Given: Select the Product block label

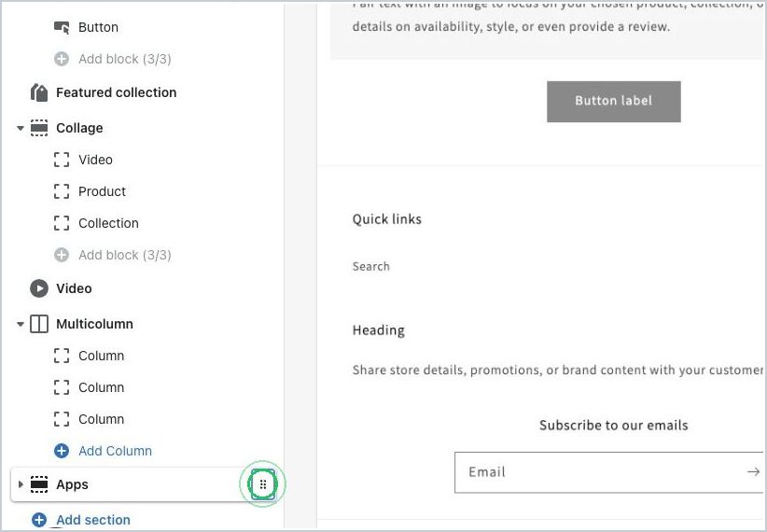Looking at the screenshot, I should point(103,191).
